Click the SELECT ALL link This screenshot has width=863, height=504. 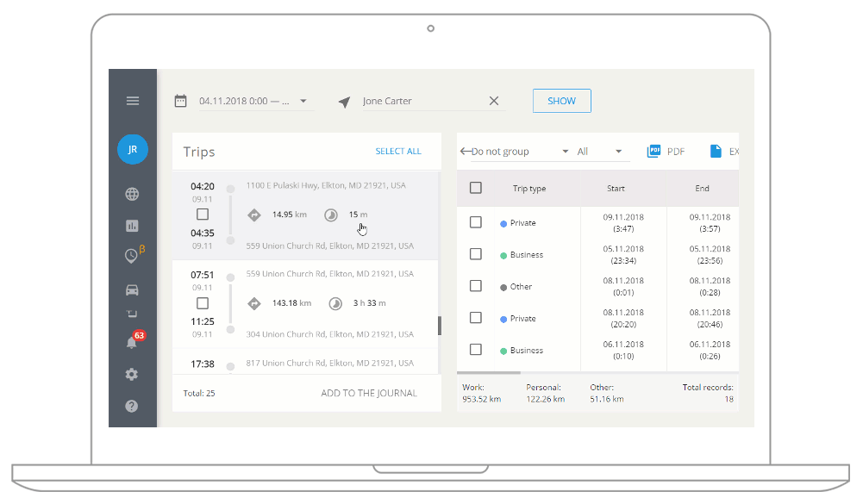(398, 152)
